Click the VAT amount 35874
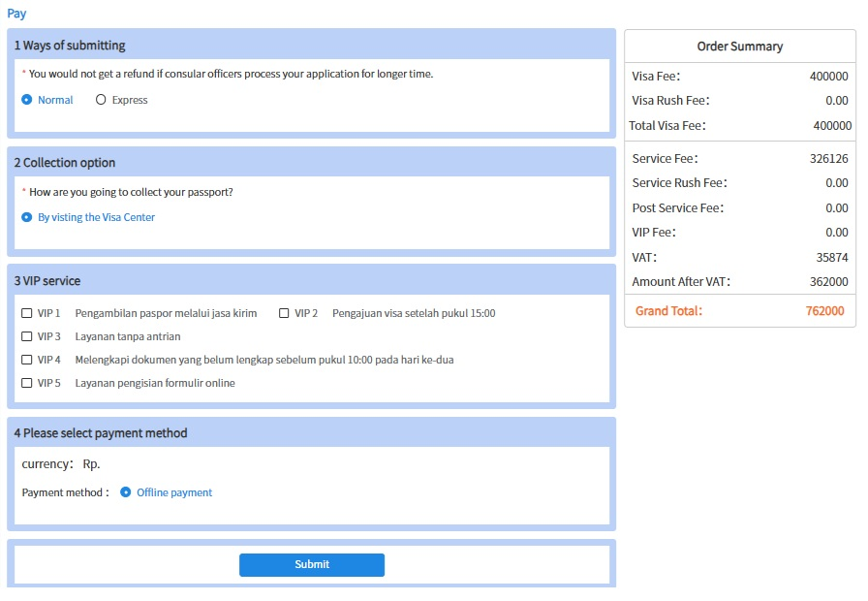This screenshot has width=868, height=601. tap(832, 257)
